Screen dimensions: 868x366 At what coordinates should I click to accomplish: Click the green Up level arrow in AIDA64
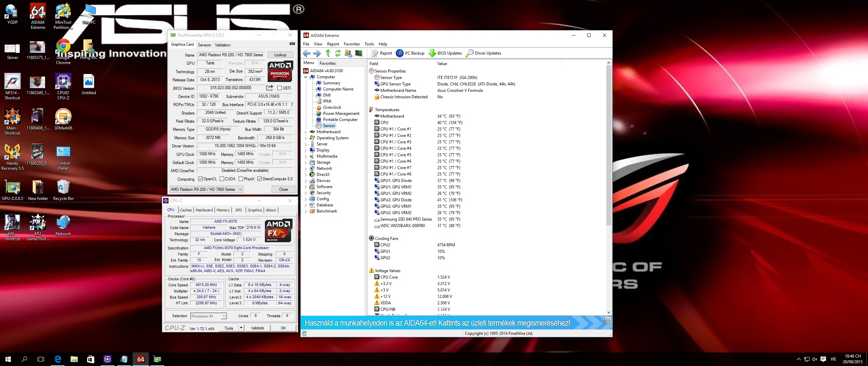pos(328,53)
